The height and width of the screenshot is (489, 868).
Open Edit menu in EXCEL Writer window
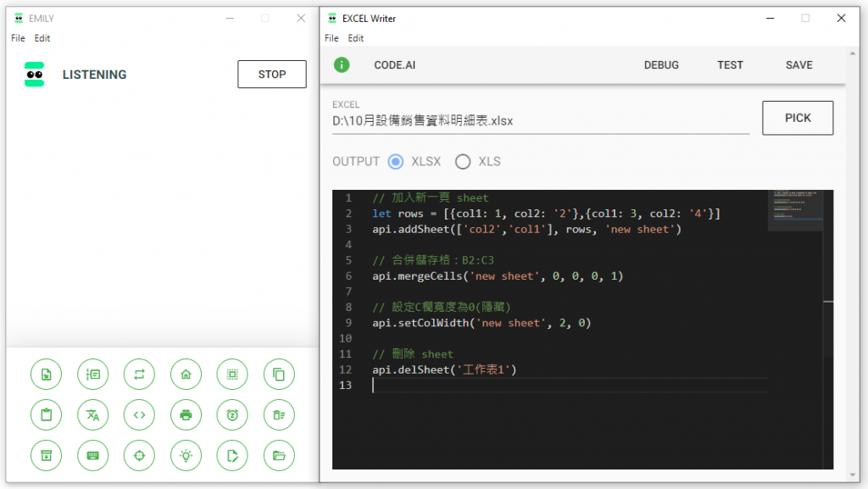[x=356, y=38]
